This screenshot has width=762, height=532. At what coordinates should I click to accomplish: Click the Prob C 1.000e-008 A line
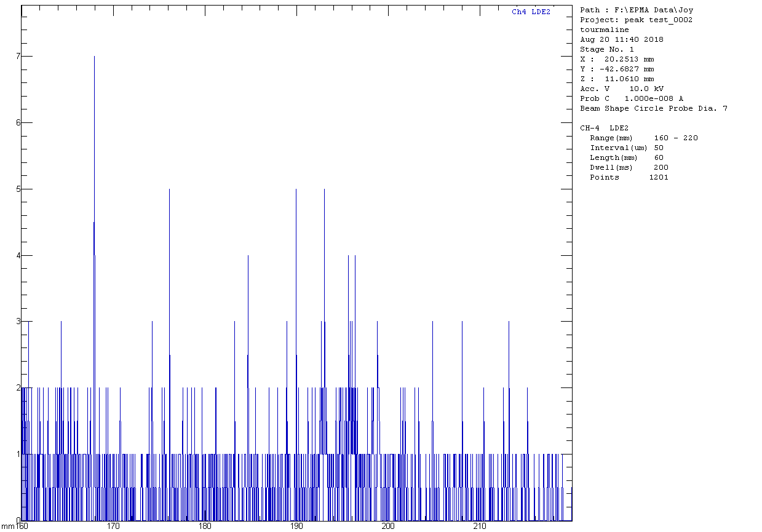[632, 98]
